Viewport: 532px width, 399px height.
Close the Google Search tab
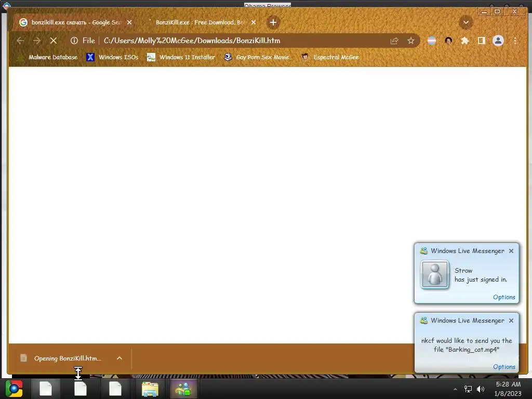click(129, 22)
